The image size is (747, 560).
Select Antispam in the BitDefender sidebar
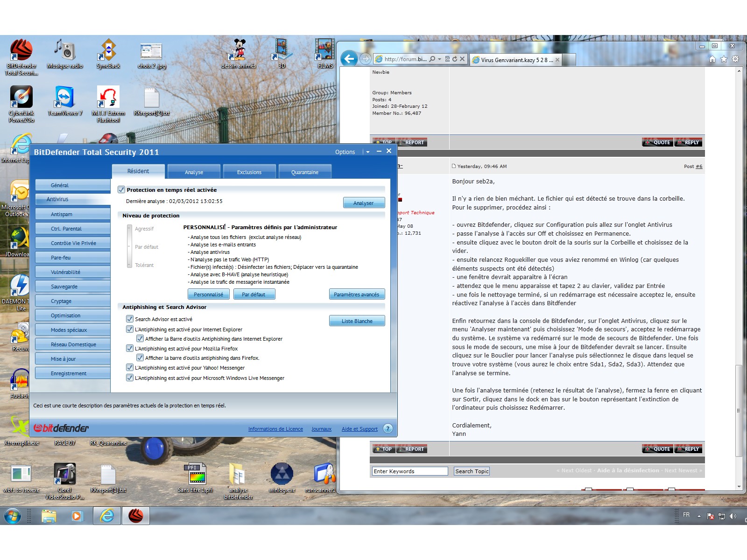(x=72, y=214)
